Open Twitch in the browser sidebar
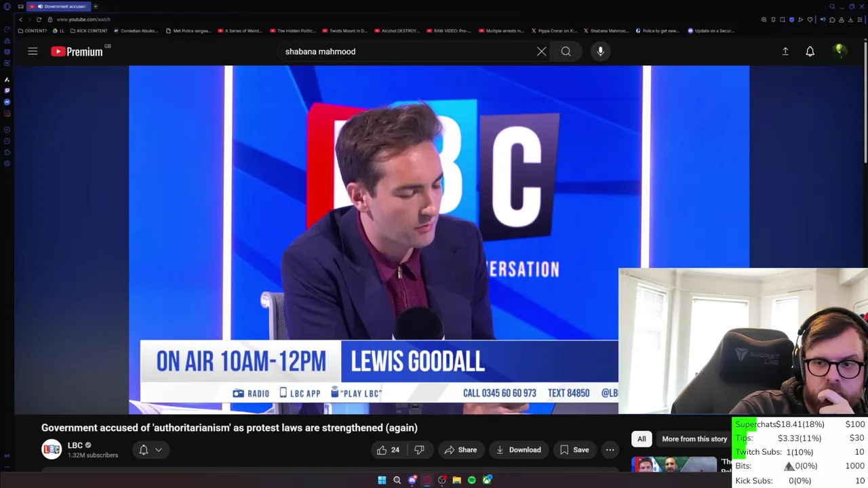The image size is (868, 488). click(x=7, y=90)
